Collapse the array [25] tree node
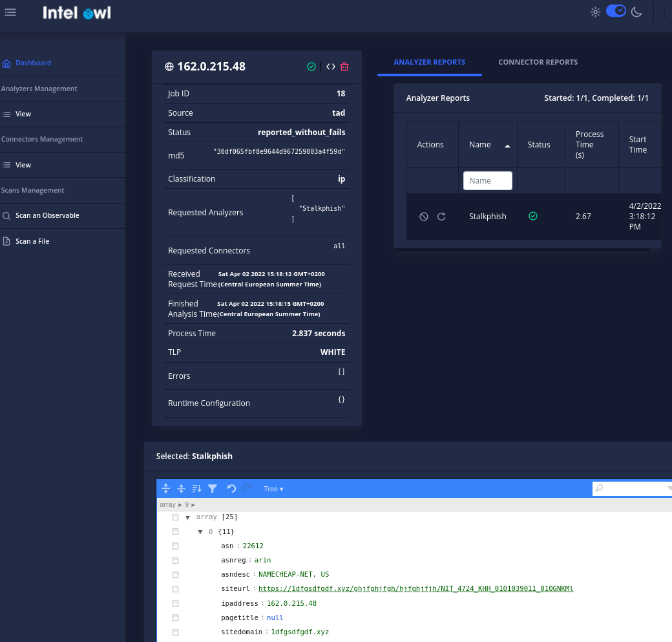This screenshot has width=672, height=642. (x=188, y=517)
